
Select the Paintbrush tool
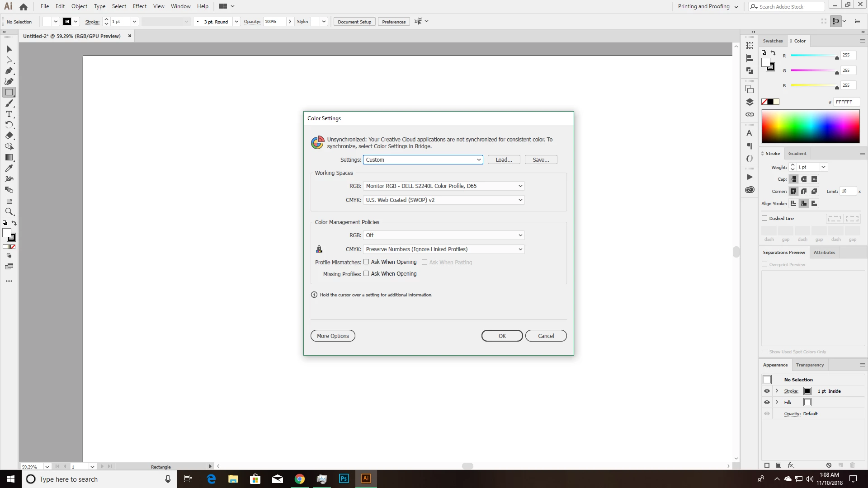point(9,103)
